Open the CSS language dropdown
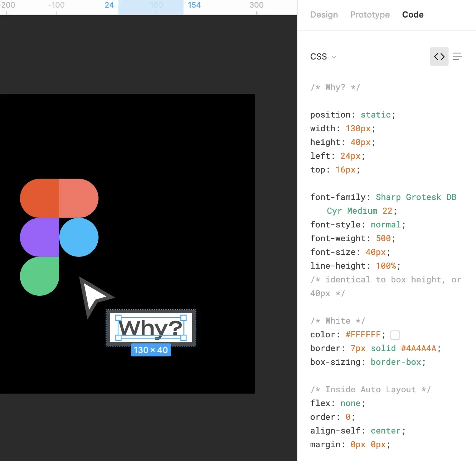Image resolution: width=476 pixels, height=461 pixels. [323, 56]
